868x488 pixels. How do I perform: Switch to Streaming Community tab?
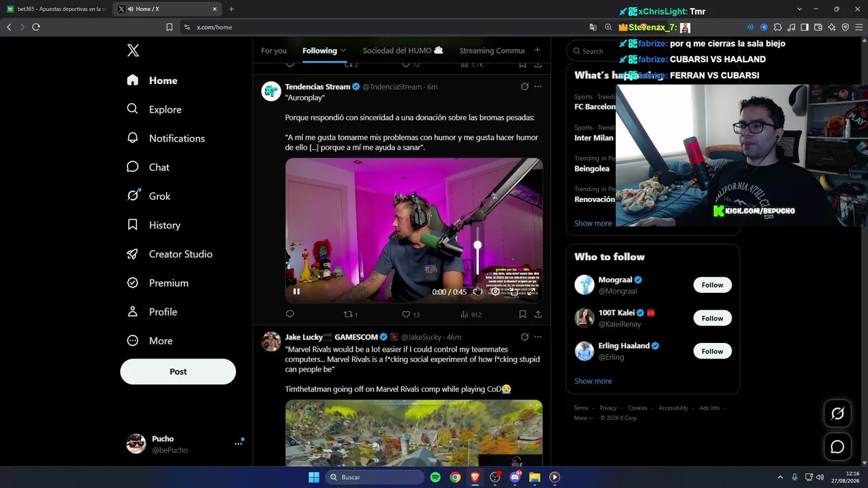pos(492,51)
